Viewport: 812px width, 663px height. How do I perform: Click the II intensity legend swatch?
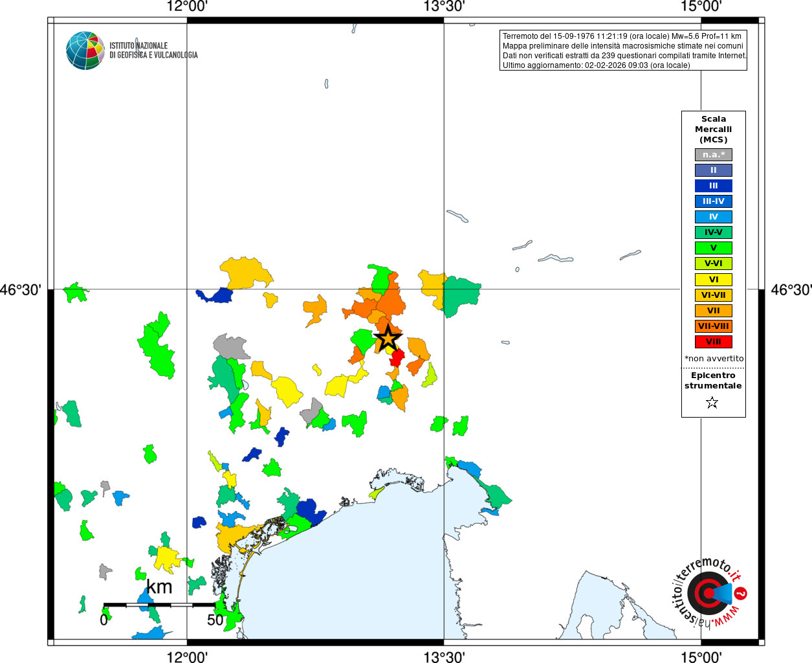(x=713, y=170)
